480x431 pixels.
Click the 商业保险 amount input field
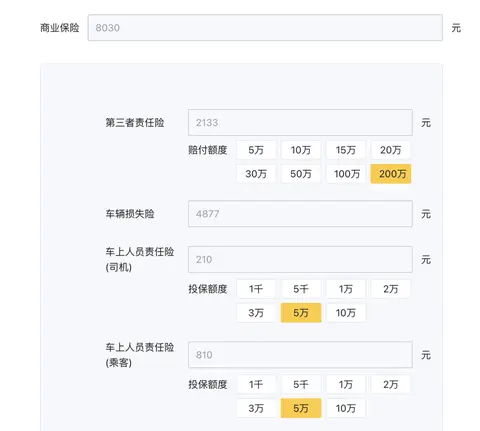[x=265, y=28]
